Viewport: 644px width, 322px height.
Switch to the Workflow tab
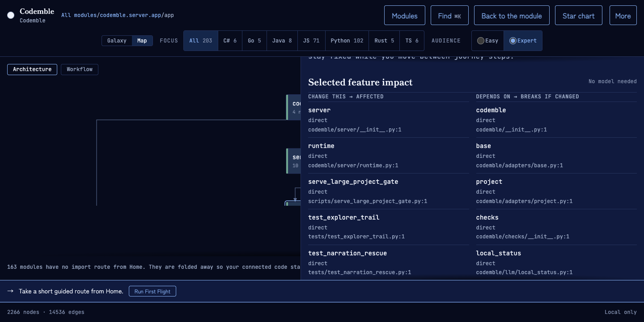(x=80, y=69)
